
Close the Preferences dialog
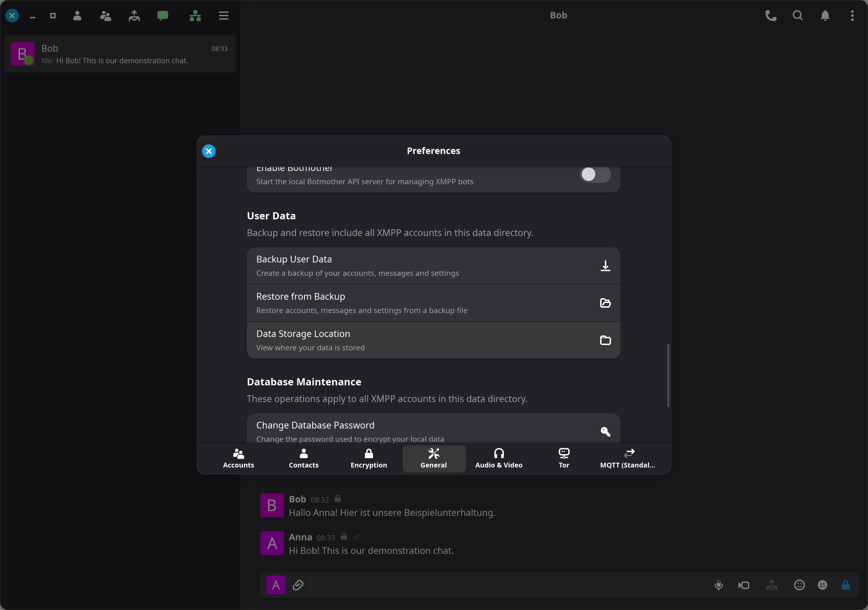pos(209,151)
